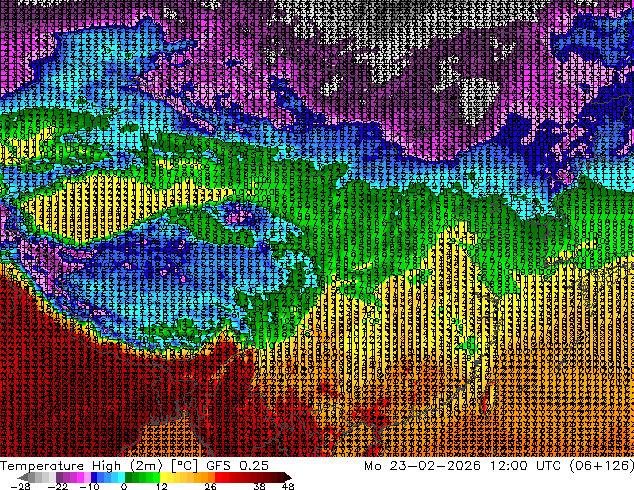634x490 pixels.
Task: Pick the dark green legend swatch above 0
Action: coord(129,477)
